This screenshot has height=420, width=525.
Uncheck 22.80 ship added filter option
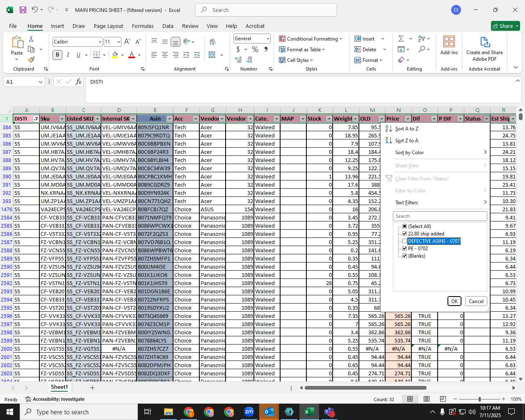click(x=405, y=234)
